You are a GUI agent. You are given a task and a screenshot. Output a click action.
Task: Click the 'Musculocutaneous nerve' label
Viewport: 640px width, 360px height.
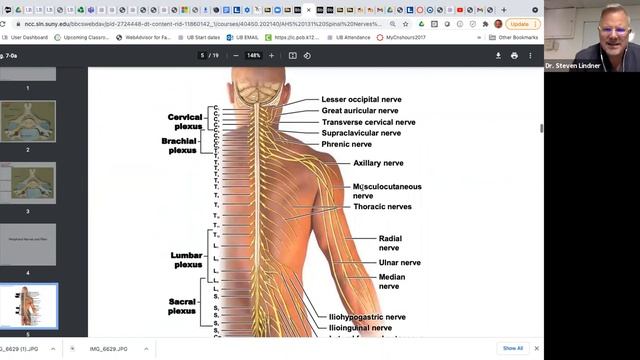coord(387,191)
